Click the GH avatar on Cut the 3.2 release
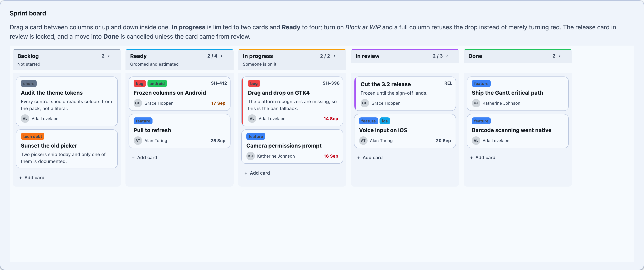Viewport: 644px width, 270px height. tap(365, 103)
